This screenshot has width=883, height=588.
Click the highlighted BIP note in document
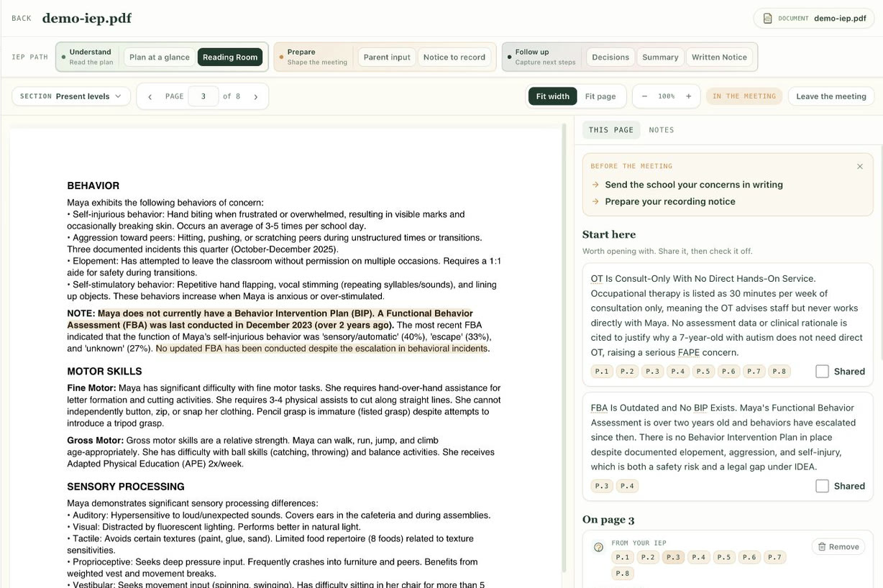[x=270, y=319]
